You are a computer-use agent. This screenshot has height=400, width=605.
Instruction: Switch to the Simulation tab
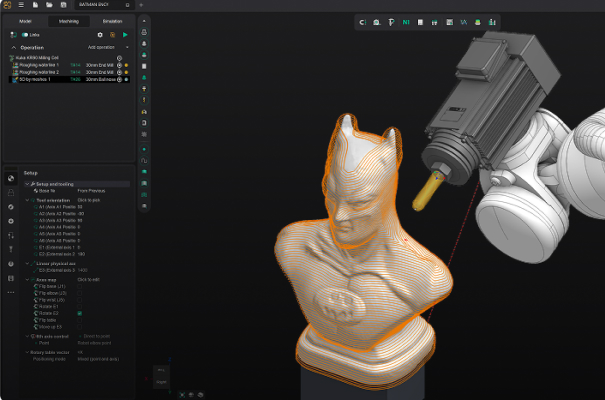pyautogui.click(x=112, y=21)
